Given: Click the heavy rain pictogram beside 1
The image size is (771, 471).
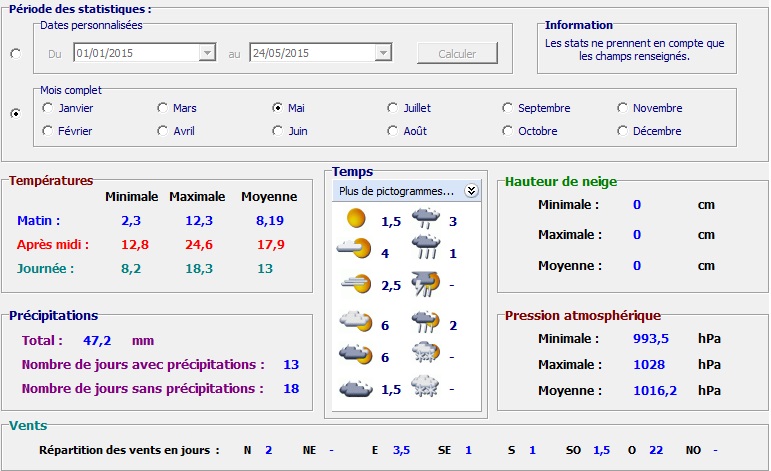Looking at the screenshot, I should click(x=426, y=247).
